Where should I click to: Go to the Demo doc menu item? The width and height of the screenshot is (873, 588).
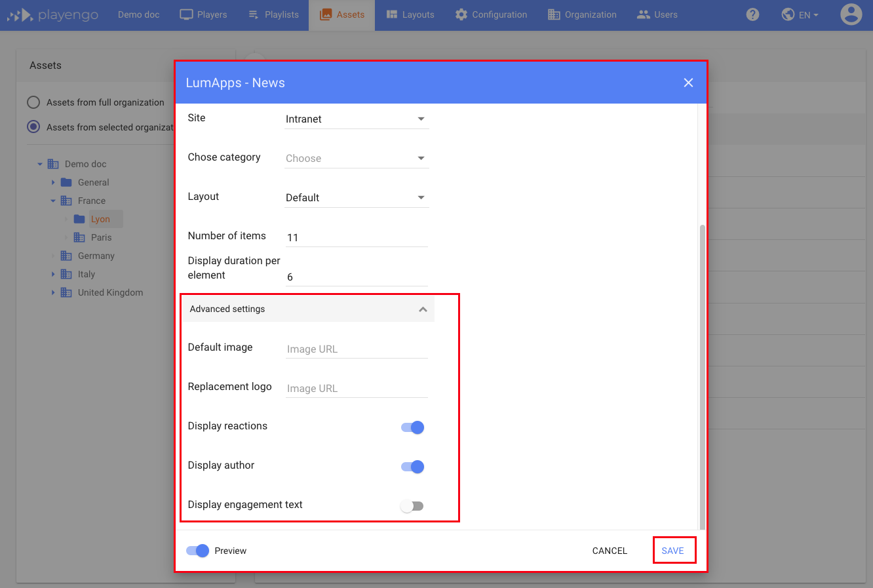(139, 14)
